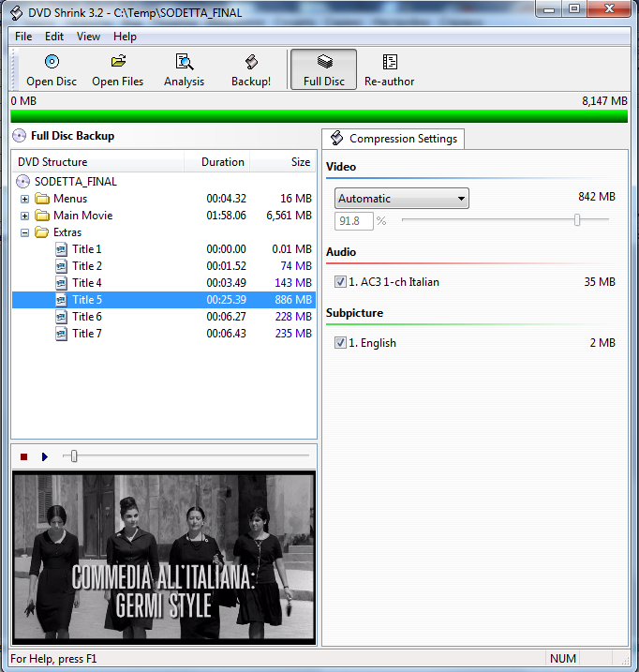Image resolution: width=639 pixels, height=672 pixels.
Task: Click the 6,561 MB size value
Action: click(x=289, y=216)
